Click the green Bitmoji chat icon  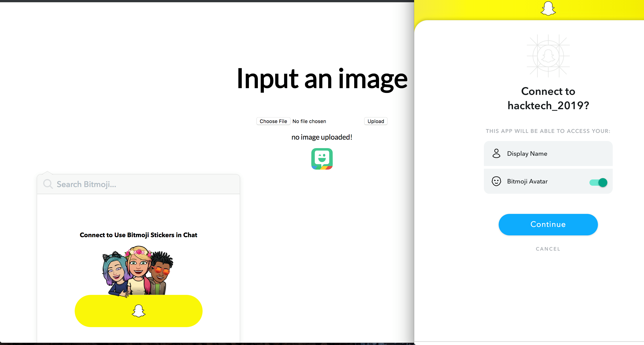pos(322,159)
